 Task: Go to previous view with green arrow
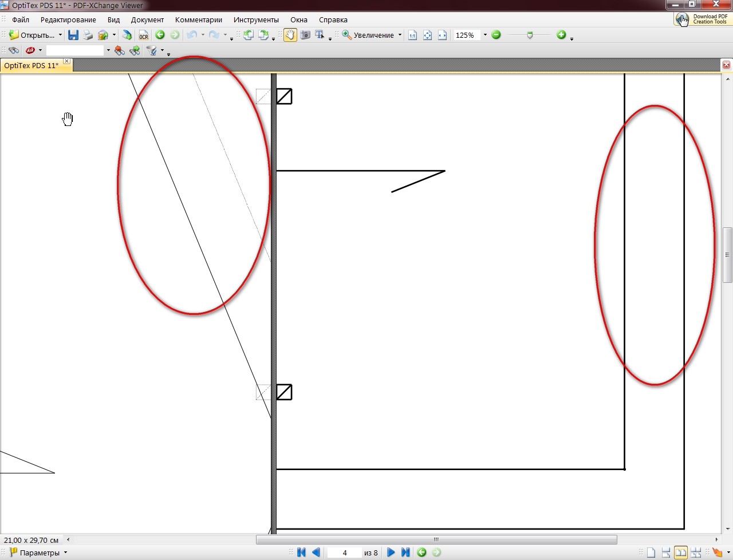160,35
